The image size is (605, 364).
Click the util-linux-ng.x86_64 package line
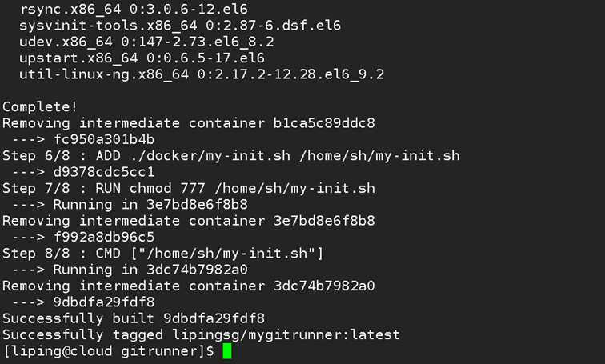coord(202,74)
